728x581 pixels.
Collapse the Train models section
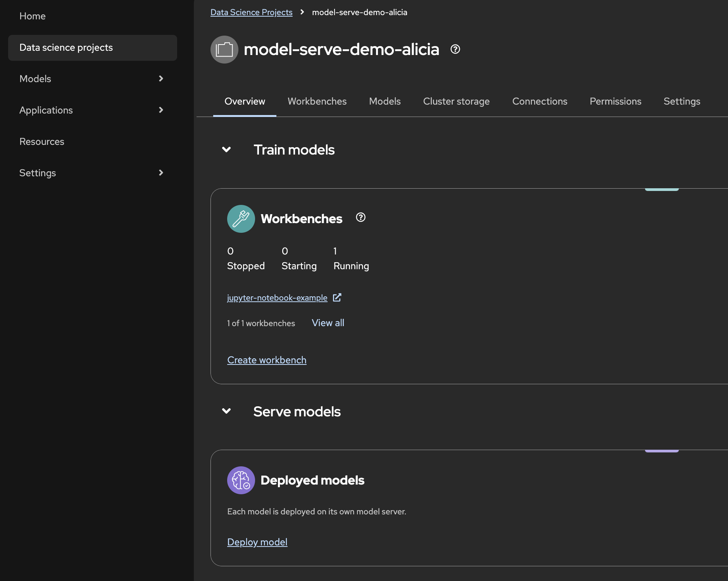(226, 150)
